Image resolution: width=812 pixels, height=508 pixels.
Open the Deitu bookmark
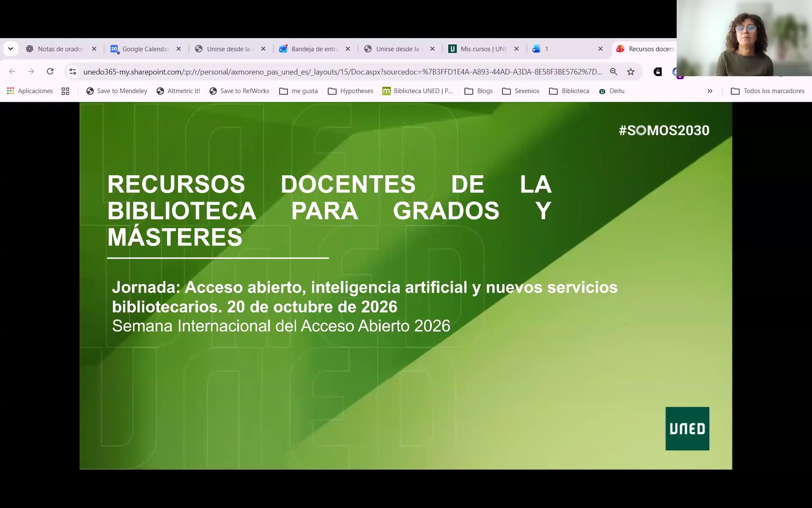[x=612, y=91]
